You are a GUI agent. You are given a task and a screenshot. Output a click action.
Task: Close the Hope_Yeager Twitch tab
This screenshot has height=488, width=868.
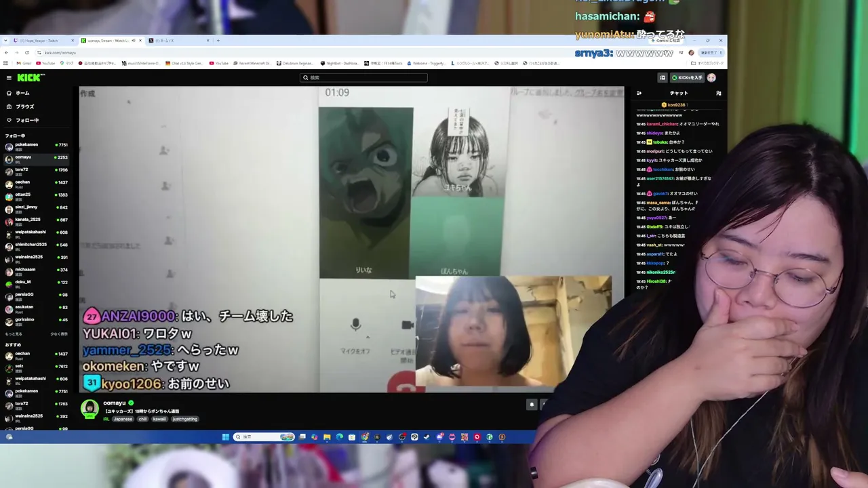73,41
